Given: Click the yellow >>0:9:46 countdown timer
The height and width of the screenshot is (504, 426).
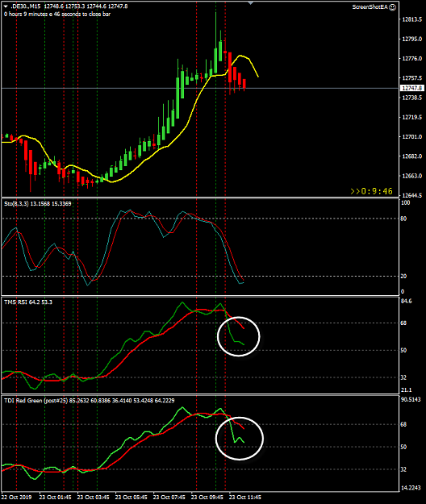Looking at the screenshot, I should click(371, 191).
